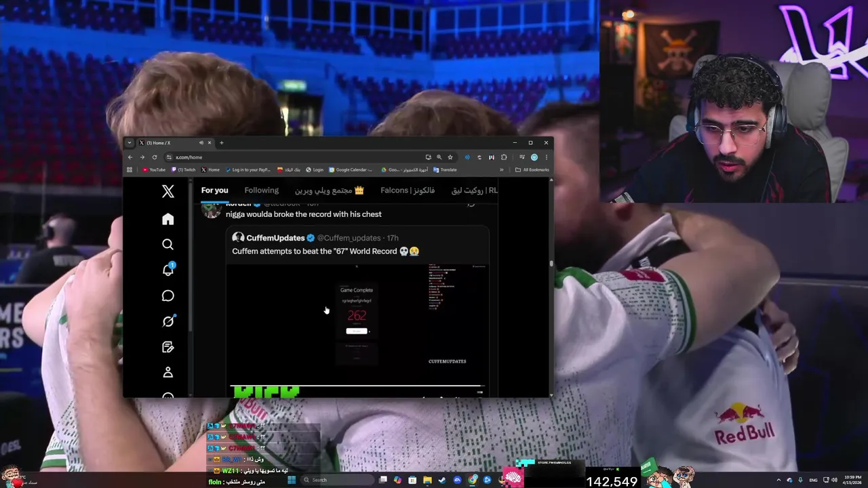
Task: Play the Game Complete video in quoted tweet
Action: (357, 325)
